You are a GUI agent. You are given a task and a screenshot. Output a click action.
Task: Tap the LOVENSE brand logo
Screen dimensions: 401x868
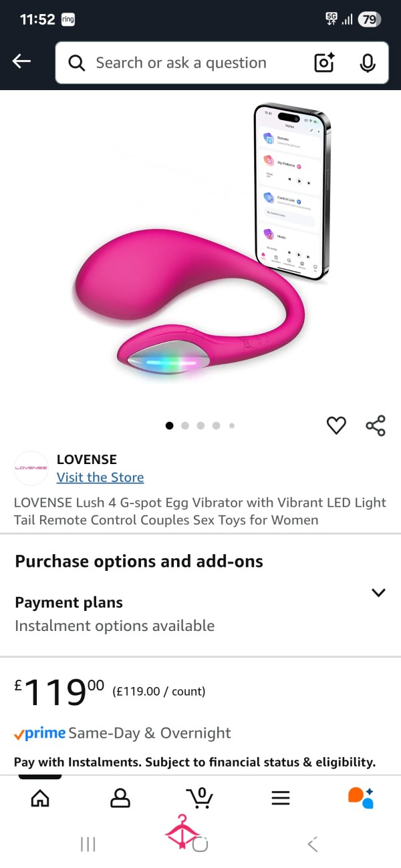pos(31,468)
